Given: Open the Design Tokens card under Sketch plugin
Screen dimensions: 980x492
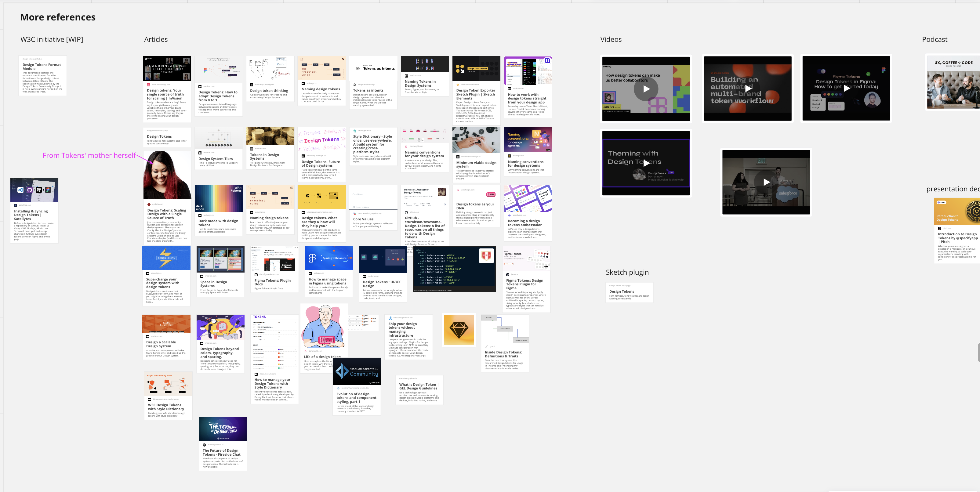Looking at the screenshot, I should coord(630,293).
